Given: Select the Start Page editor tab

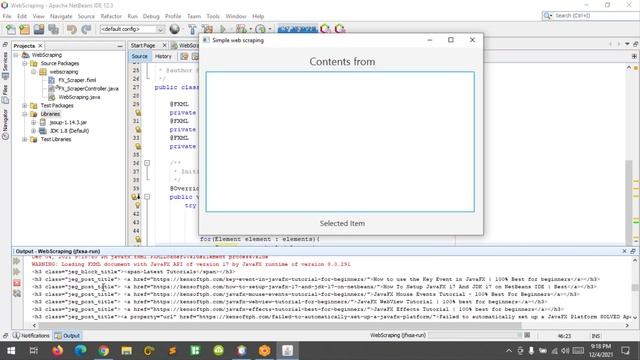Looking at the screenshot, I should (143, 45).
